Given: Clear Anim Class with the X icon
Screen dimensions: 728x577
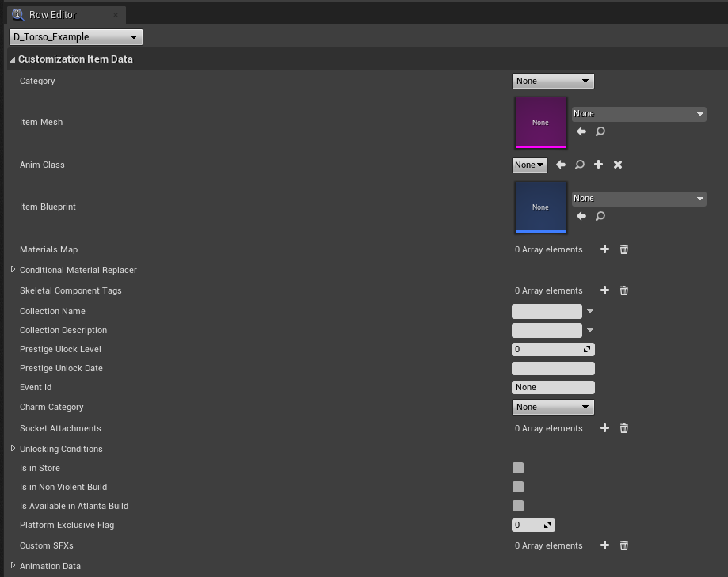Looking at the screenshot, I should [x=618, y=165].
